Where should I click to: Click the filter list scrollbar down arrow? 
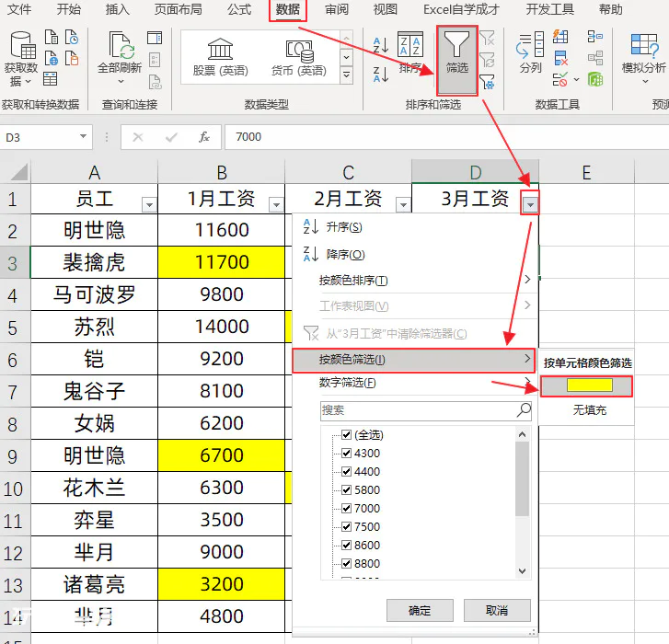click(x=523, y=571)
